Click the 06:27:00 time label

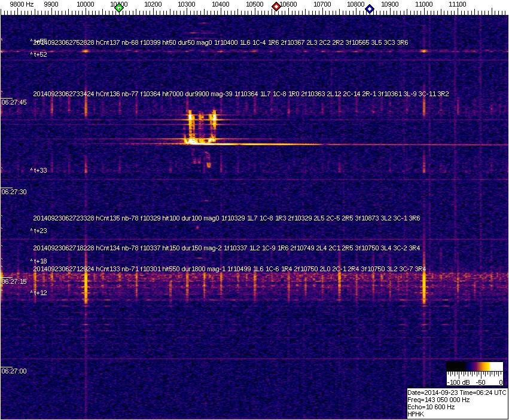(14, 371)
